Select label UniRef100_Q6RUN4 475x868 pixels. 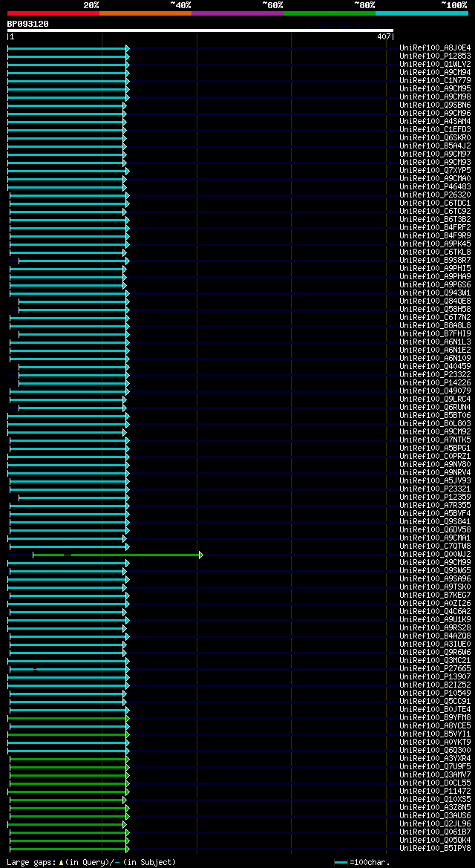pos(435,408)
